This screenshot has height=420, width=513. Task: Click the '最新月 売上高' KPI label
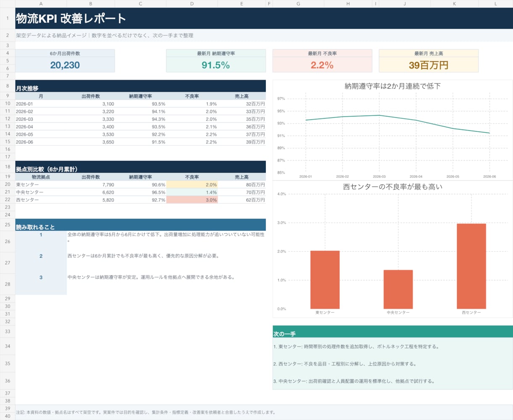pos(428,53)
